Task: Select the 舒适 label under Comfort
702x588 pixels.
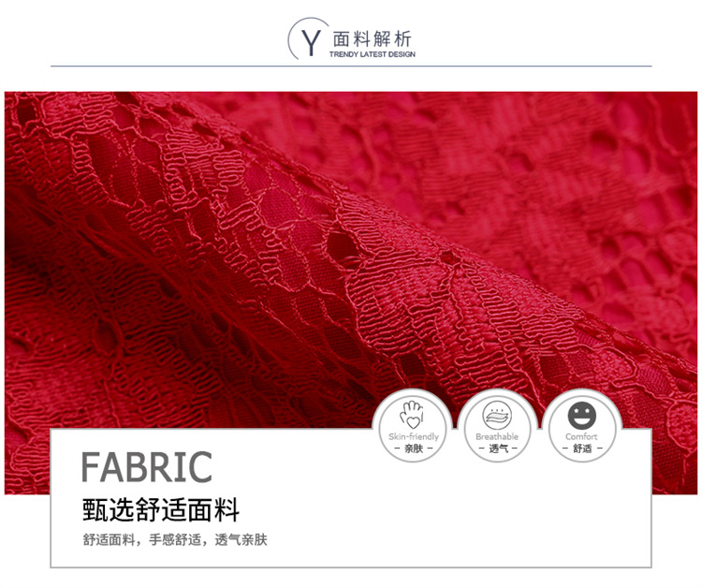Action: 582,448
